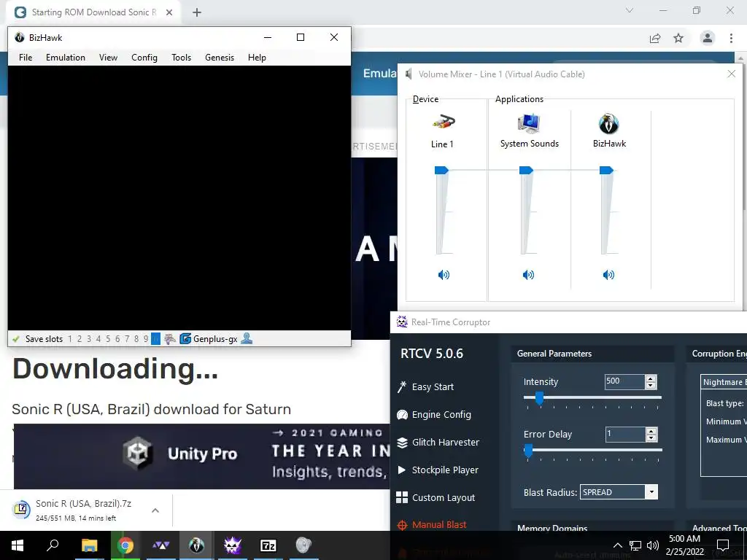Select save slot 9 in BizHawk
This screenshot has height=560, width=747.
click(x=146, y=339)
